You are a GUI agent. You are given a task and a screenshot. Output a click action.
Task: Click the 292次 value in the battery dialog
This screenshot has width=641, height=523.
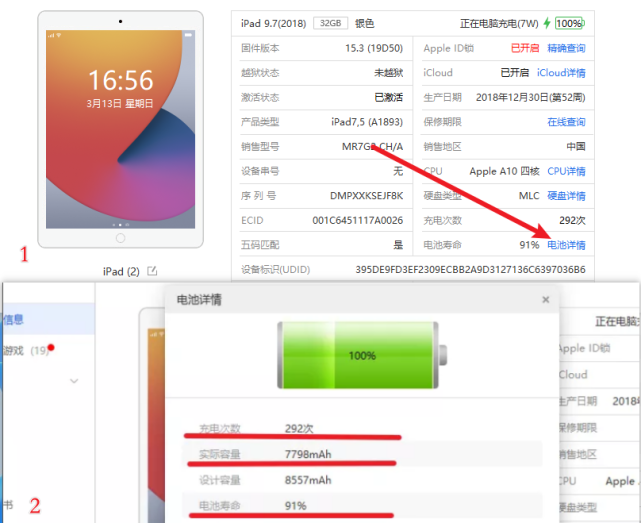[x=299, y=429]
